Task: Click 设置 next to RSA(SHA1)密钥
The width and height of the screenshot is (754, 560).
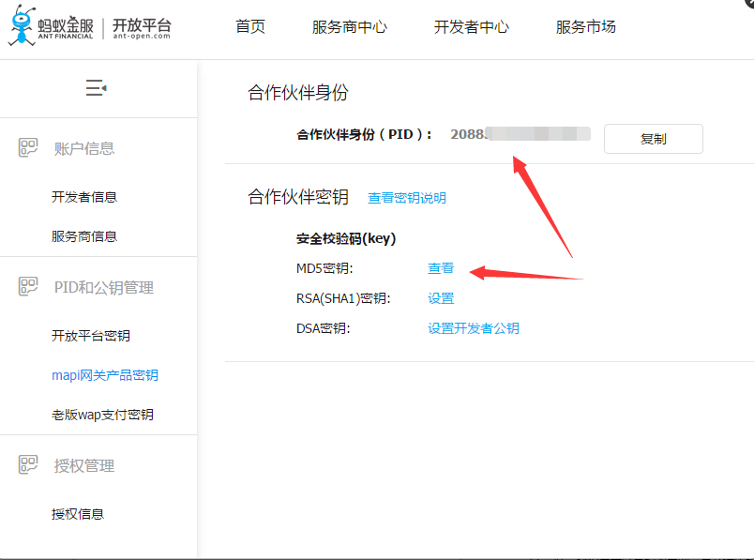Action: (441, 298)
